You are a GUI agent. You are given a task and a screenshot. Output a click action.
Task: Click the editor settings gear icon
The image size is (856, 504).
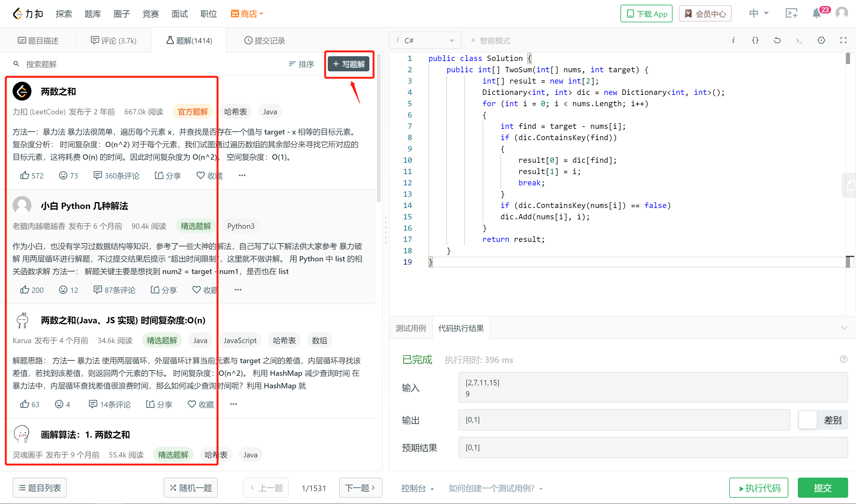pyautogui.click(x=821, y=41)
